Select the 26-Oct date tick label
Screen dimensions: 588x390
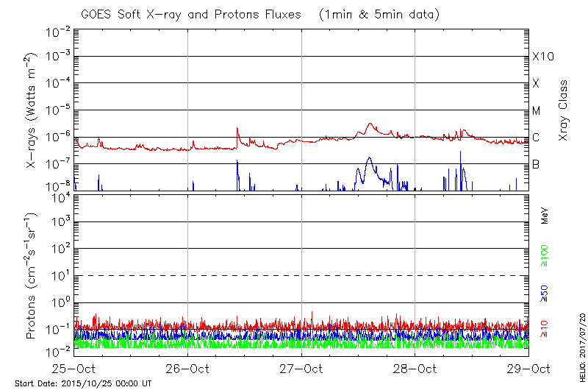click(187, 369)
